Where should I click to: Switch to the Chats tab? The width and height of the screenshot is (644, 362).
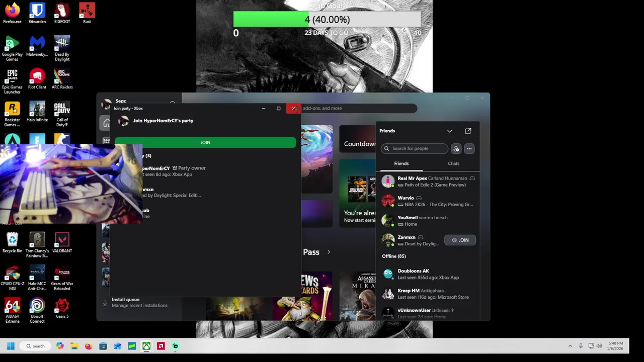(453, 163)
